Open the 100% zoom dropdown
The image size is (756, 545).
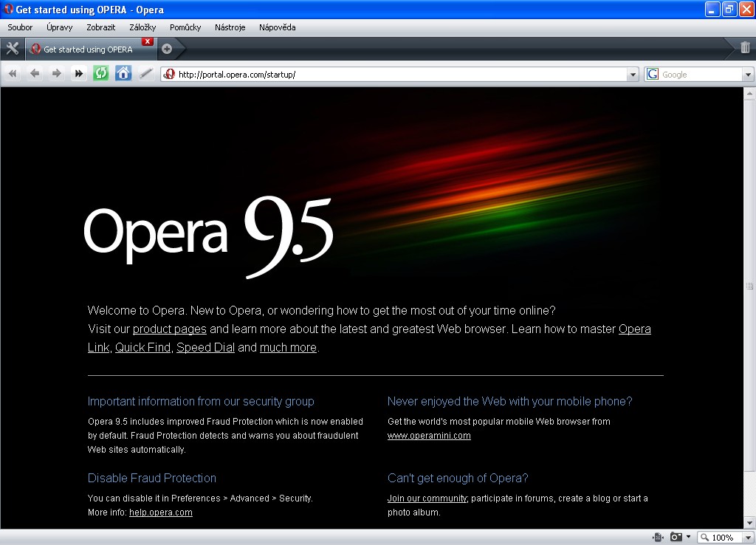click(749, 538)
